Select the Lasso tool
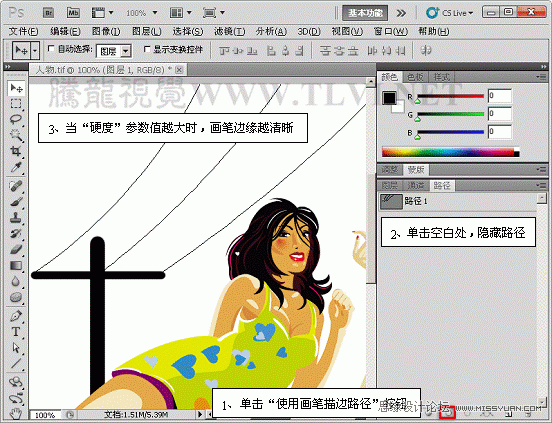 16,120
